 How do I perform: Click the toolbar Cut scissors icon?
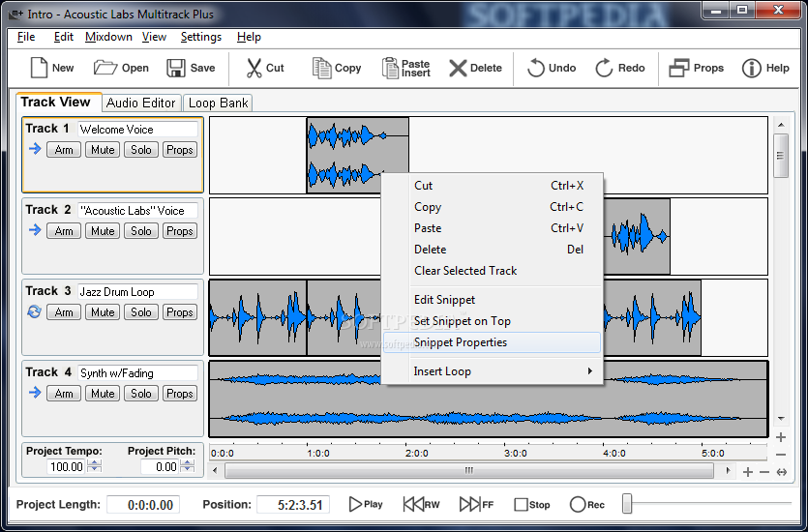click(254, 68)
